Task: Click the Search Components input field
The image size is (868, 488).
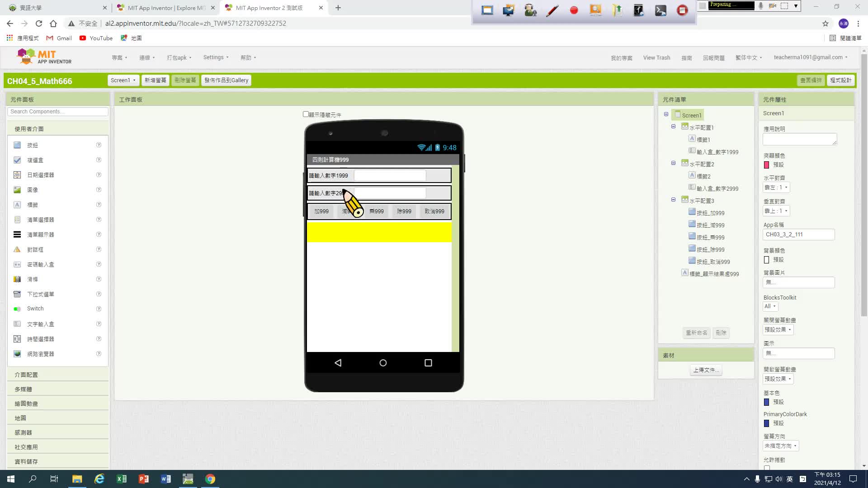Action: (x=57, y=112)
